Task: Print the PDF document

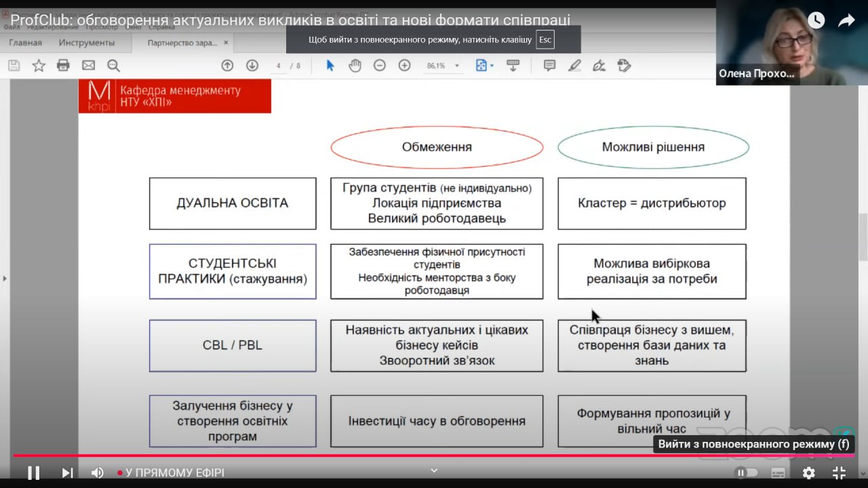Action: 64,66
